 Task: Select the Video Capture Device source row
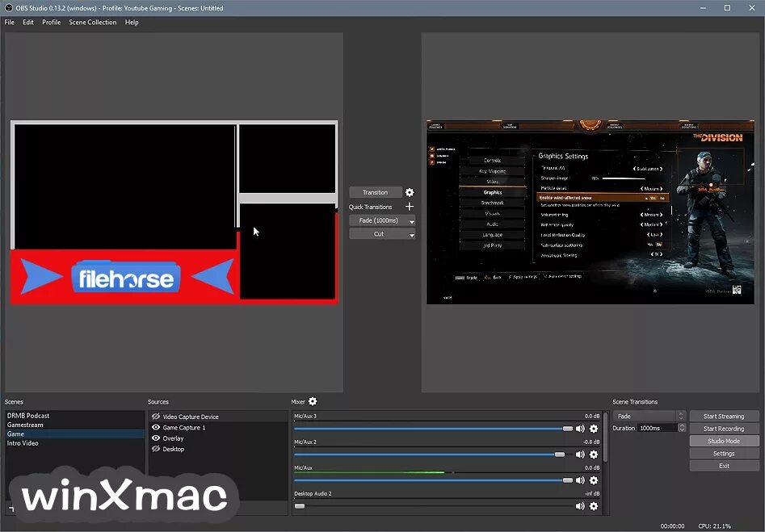coord(218,417)
